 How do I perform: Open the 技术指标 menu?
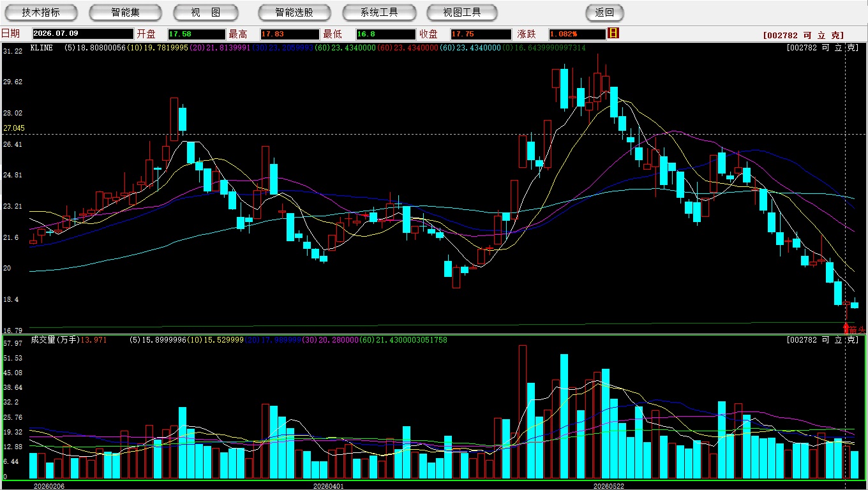point(41,12)
